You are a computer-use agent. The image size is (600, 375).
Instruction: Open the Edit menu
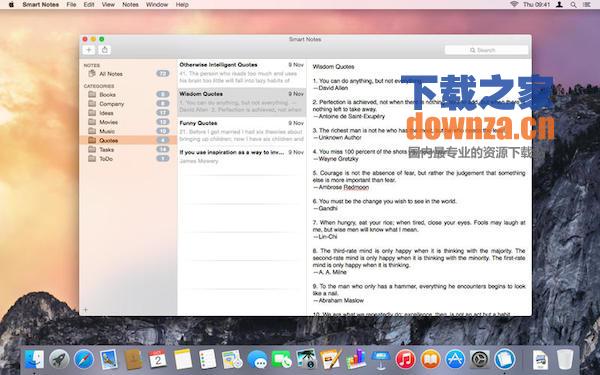tap(89, 5)
